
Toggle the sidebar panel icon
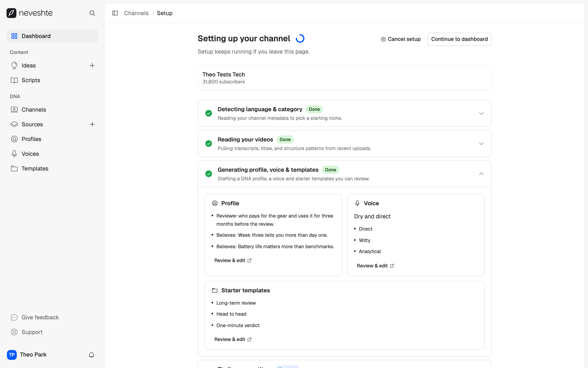[x=115, y=13]
